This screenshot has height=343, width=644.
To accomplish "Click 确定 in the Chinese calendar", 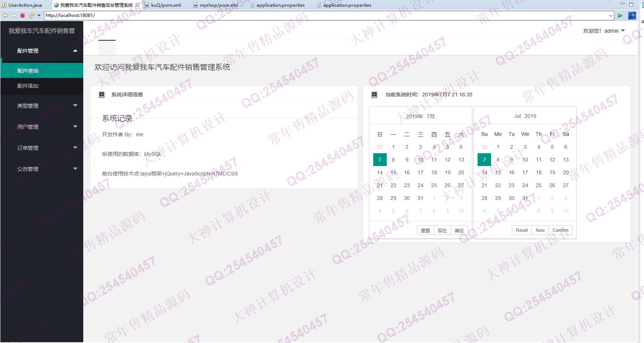I will [x=459, y=230].
